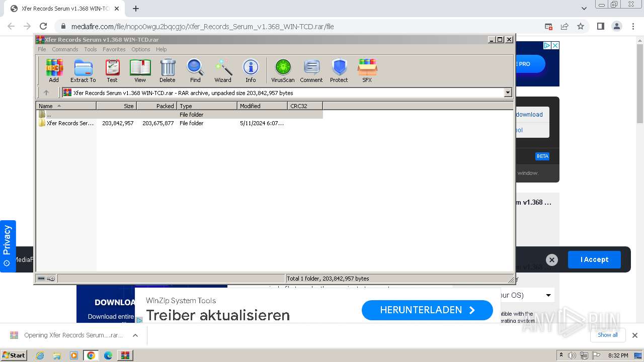Click the browser address bar URL
Screen dimensions: 644x362
coord(202,27)
